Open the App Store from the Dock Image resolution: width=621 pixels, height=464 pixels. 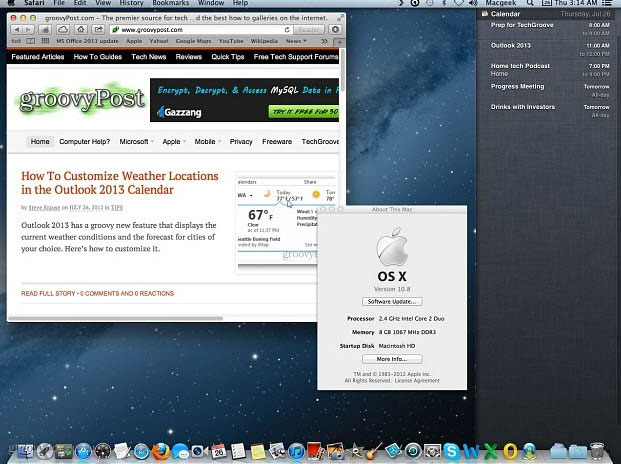[83, 451]
